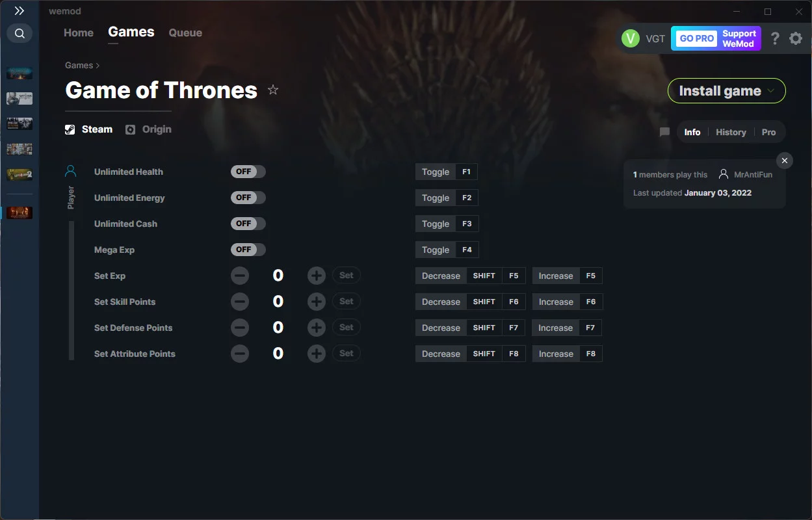Click the Toggle F4 hotkey button

447,250
